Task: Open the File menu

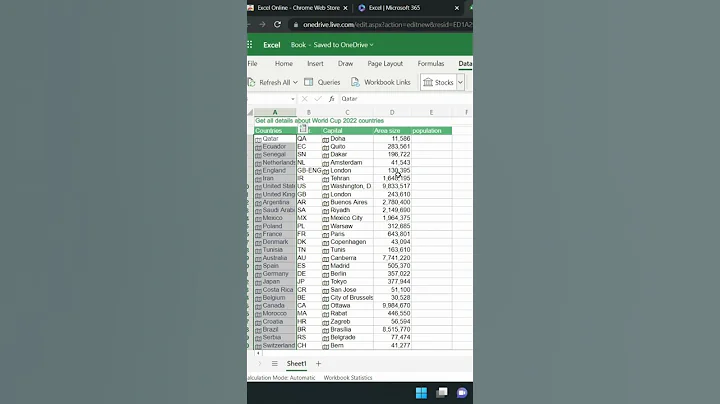Action: (253, 63)
